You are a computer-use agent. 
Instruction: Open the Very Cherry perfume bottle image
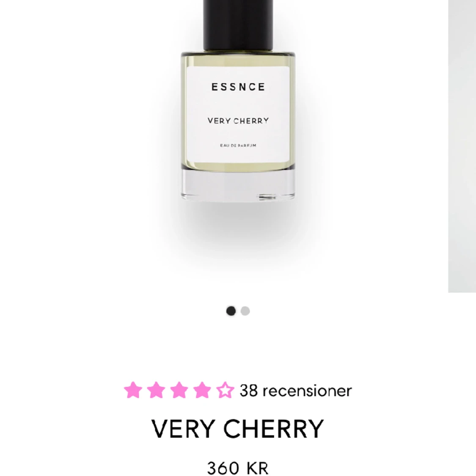238,100
